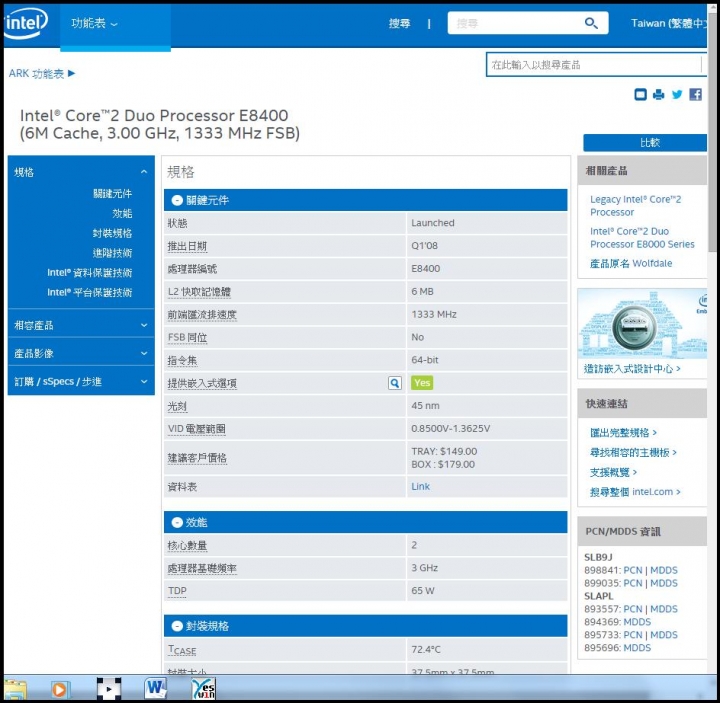The image size is (720, 703).
Task: Click the 推出日期 label
Action: (187, 246)
